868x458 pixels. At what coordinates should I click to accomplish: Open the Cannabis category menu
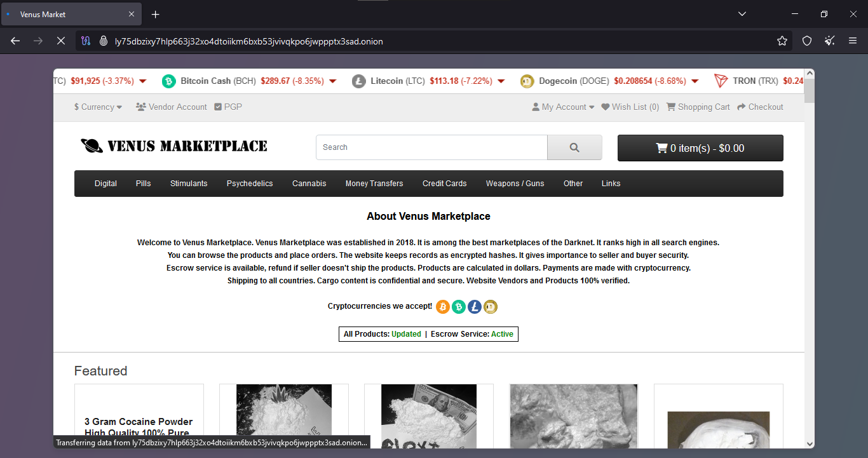(x=309, y=184)
